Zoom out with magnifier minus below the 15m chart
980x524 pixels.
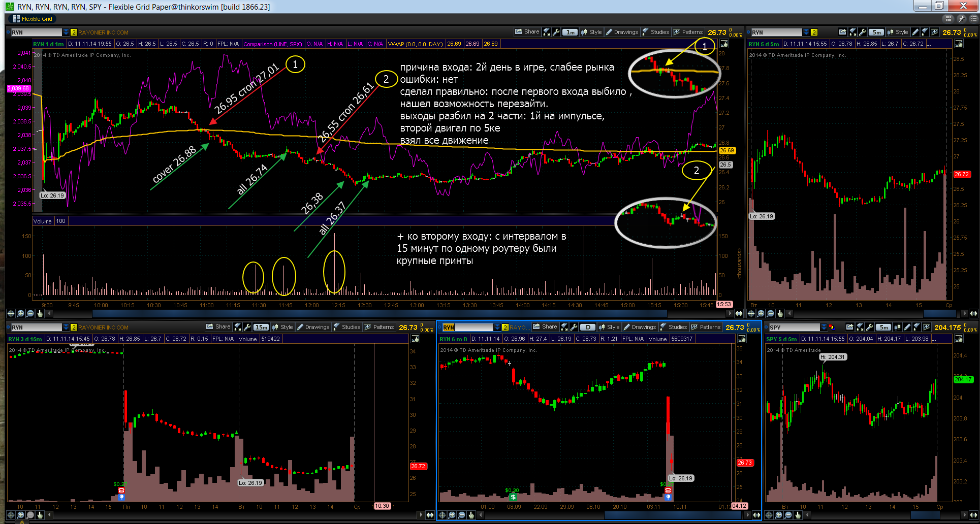click(30, 515)
